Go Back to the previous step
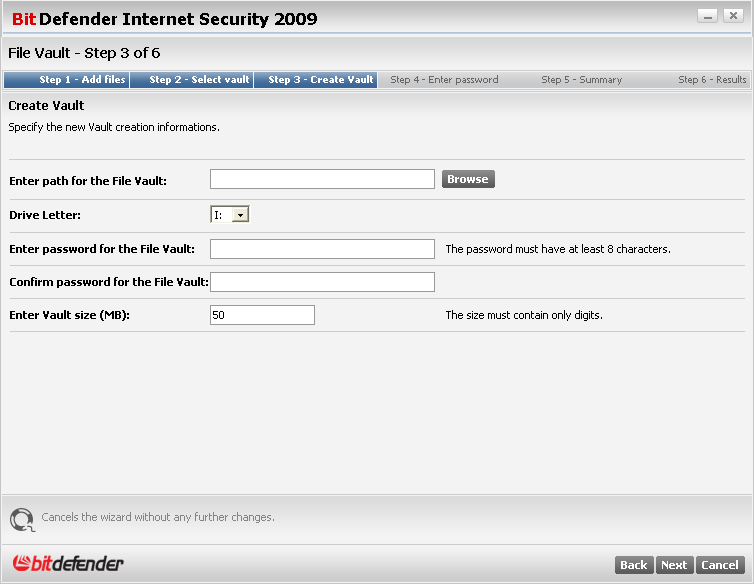 (x=634, y=565)
